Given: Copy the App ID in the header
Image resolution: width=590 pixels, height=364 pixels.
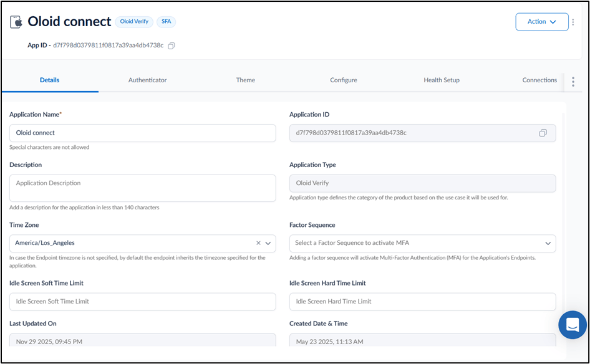Looking at the screenshot, I should click(172, 45).
